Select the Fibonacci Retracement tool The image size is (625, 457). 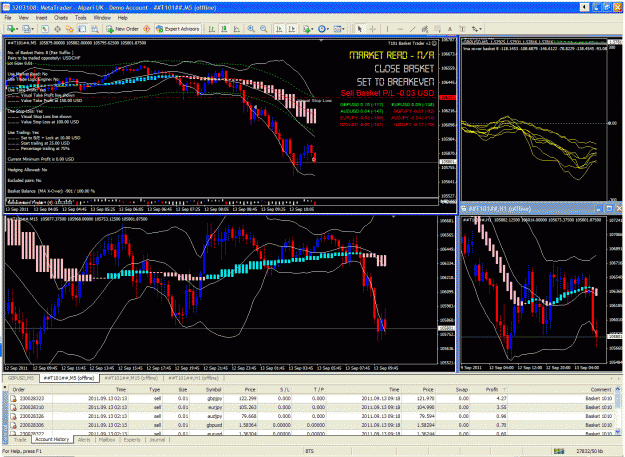tap(438, 29)
